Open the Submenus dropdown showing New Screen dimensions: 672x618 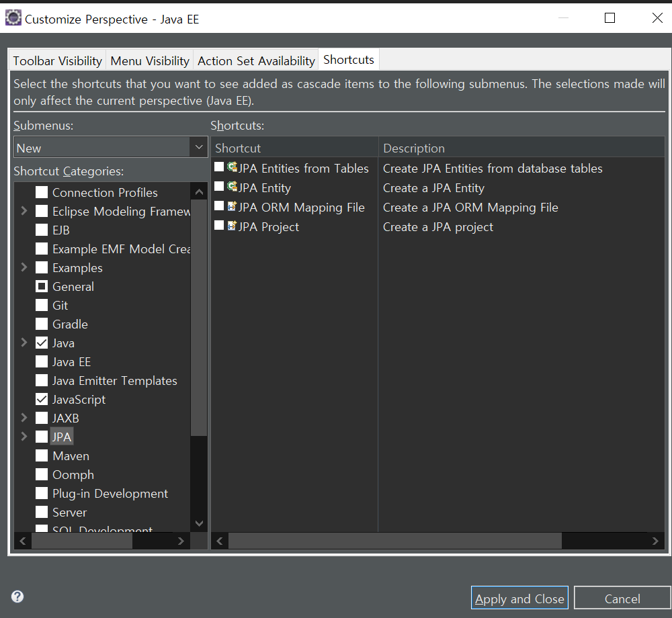pos(111,148)
